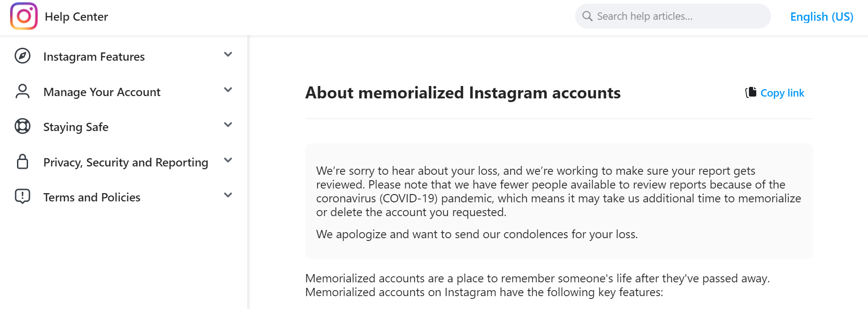Expand the Instagram Features chevron
This screenshot has width=868, height=309.
[228, 54]
